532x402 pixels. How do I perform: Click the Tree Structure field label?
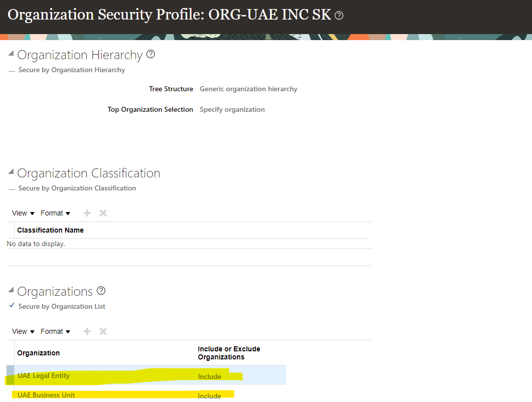tap(171, 89)
